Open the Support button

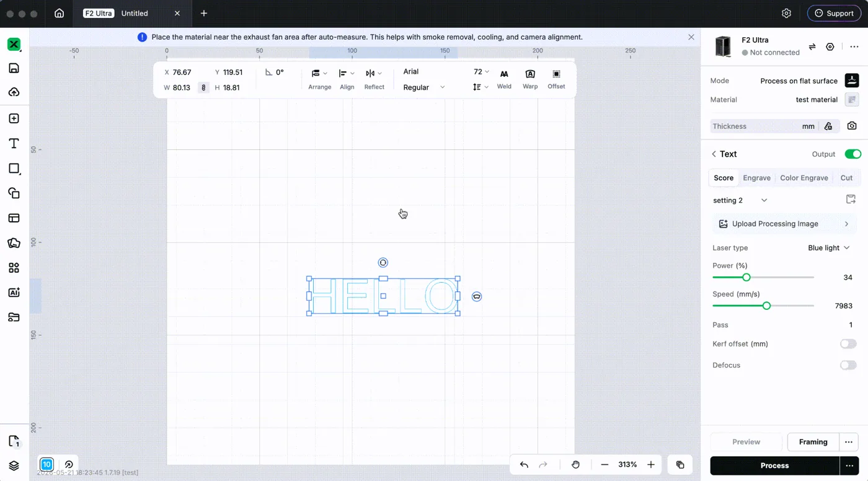[x=834, y=13]
